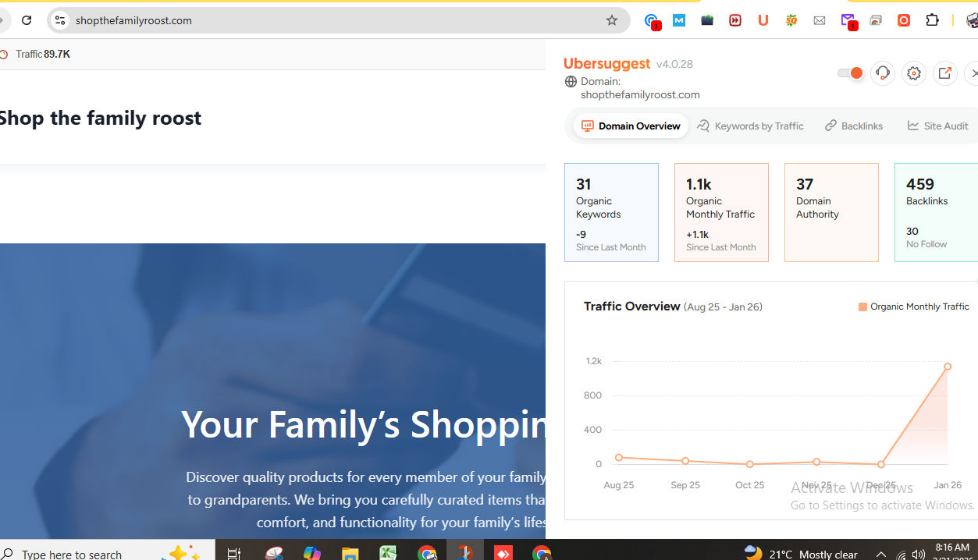Open Excel from the taskbar
This screenshot has height=560, width=978.
click(388, 554)
